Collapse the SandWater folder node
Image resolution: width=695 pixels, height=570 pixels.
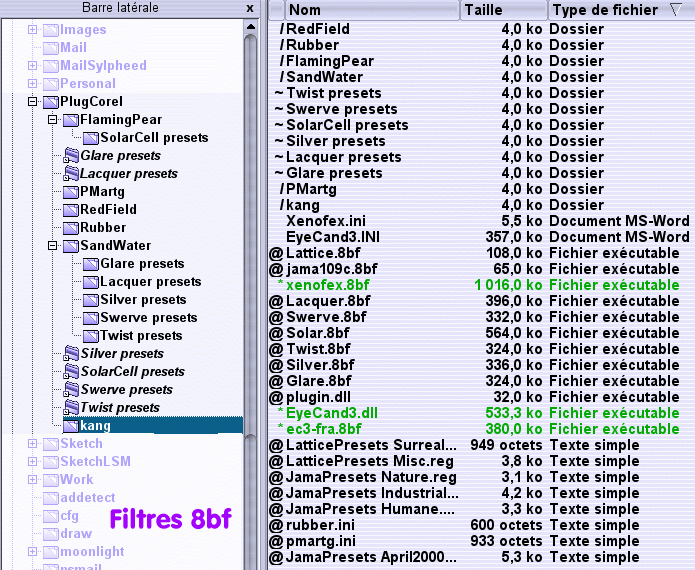point(52,246)
